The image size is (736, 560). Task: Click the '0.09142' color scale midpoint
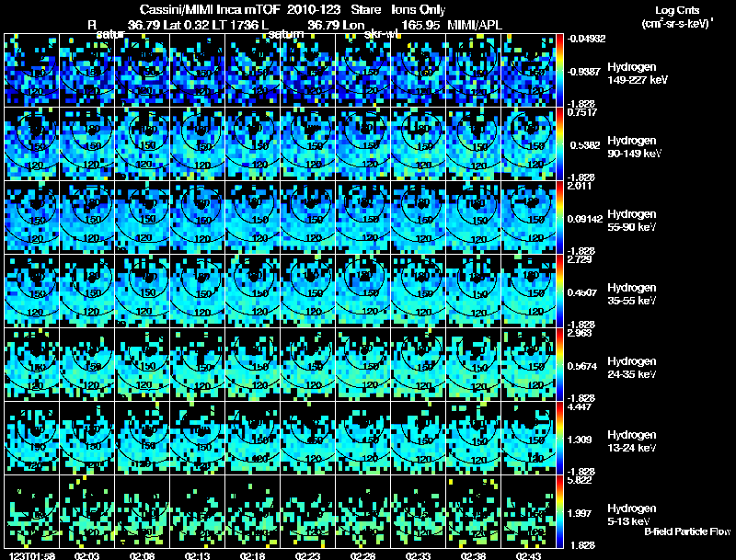[x=585, y=219]
